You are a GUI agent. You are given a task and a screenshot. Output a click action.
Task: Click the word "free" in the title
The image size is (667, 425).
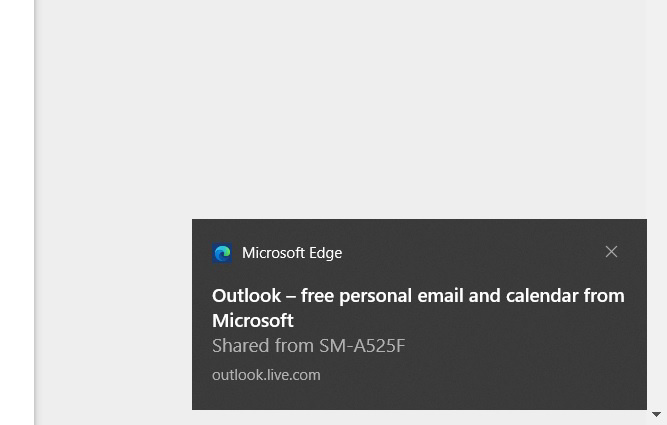tap(317, 296)
